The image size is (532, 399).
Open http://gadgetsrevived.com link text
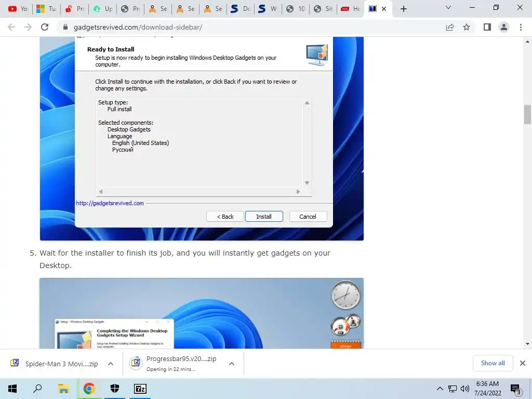(110, 203)
